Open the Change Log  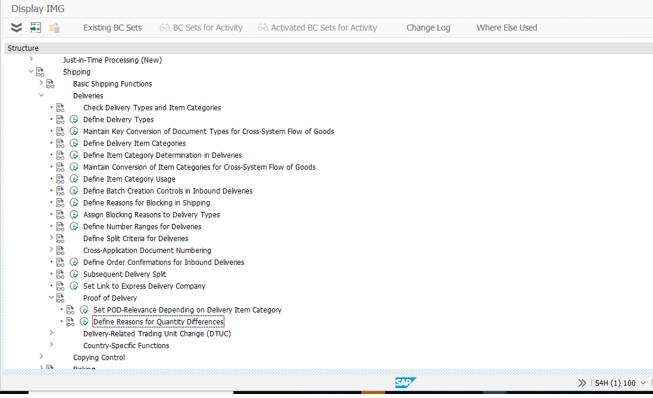[x=428, y=28]
